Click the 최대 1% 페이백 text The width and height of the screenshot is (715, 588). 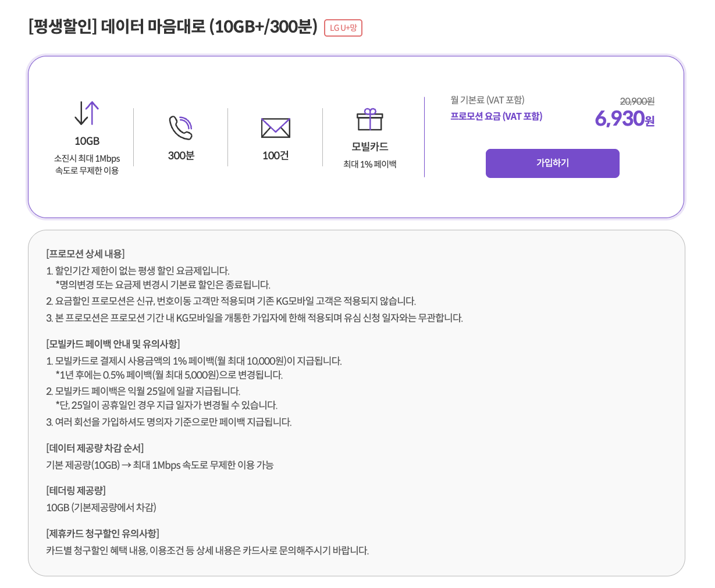pos(369,165)
